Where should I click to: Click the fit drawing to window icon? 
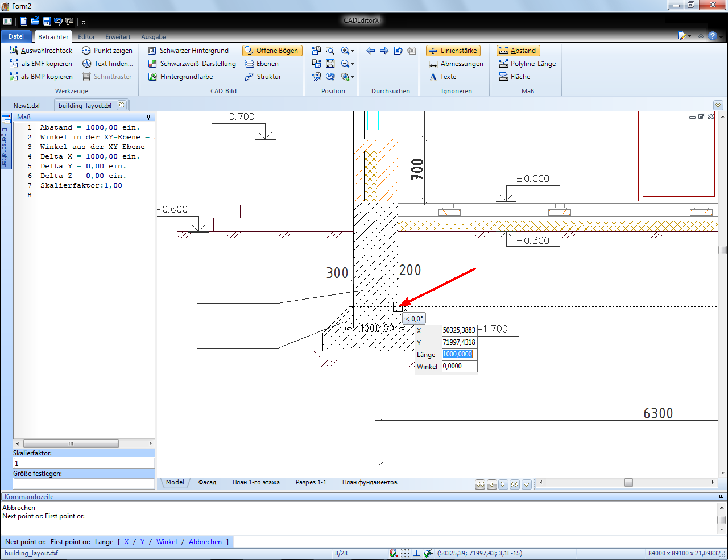(330, 64)
